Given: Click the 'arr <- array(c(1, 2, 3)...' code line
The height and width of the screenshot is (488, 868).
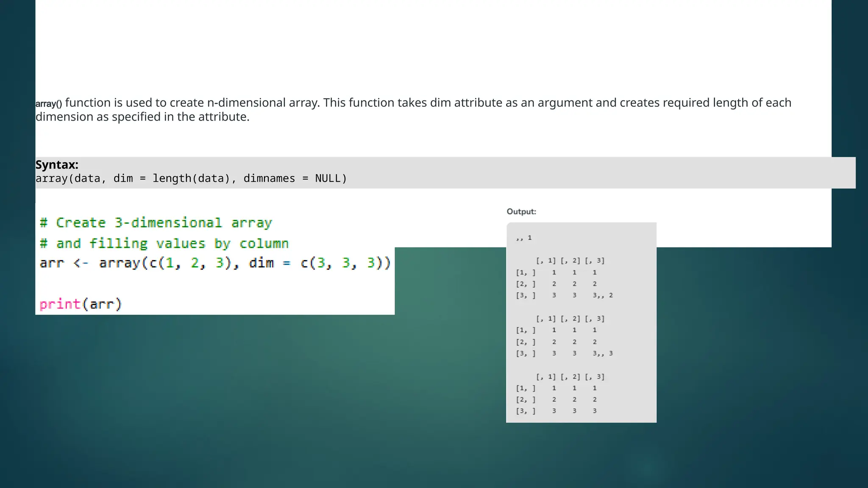Looking at the screenshot, I should (x=215, y=263).
